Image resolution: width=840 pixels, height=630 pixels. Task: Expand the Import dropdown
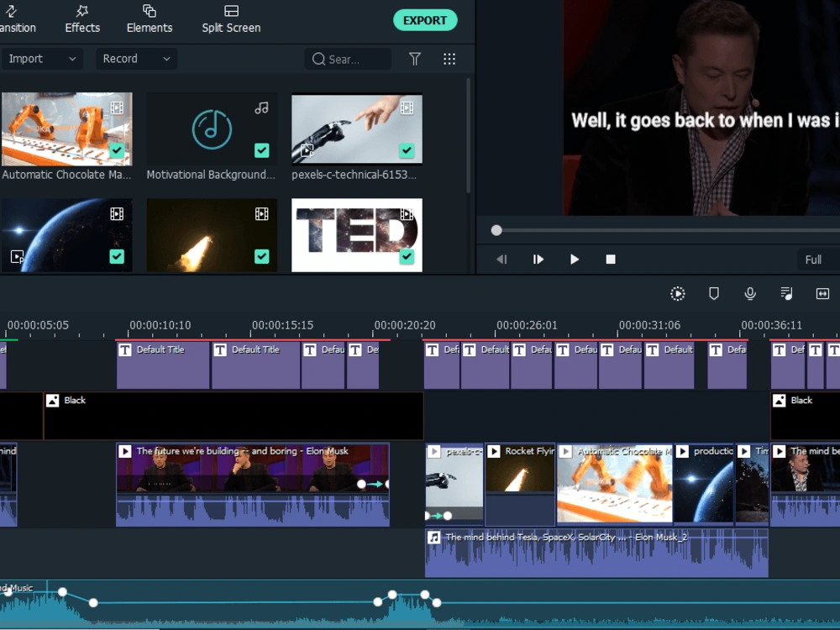[42, 59]
